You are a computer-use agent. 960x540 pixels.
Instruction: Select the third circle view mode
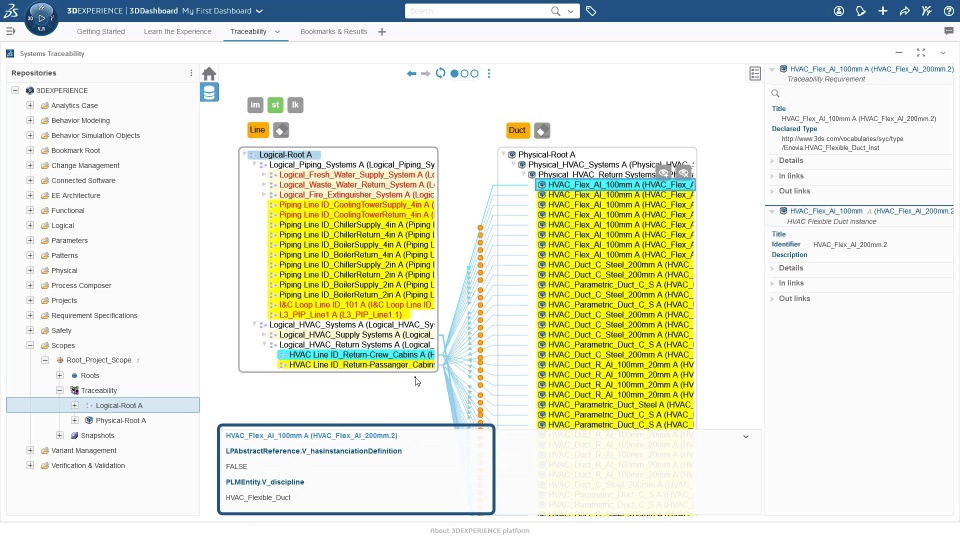pos(474,73)
